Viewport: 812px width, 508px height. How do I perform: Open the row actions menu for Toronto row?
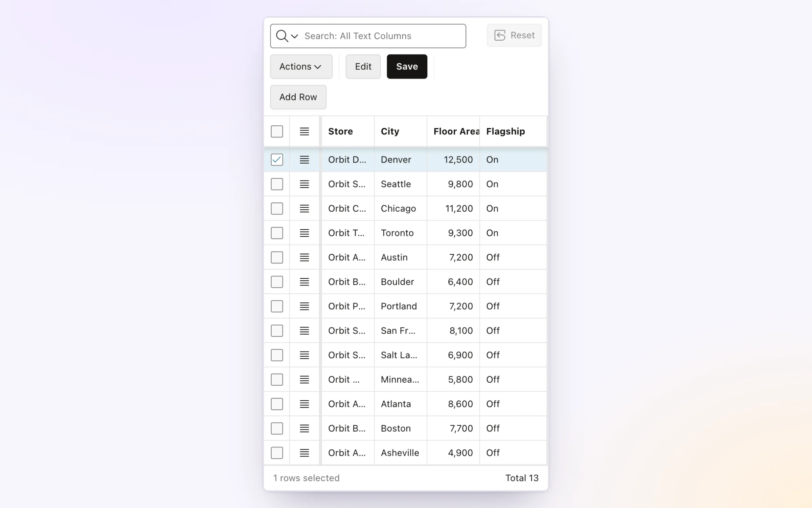pos(304,233)
